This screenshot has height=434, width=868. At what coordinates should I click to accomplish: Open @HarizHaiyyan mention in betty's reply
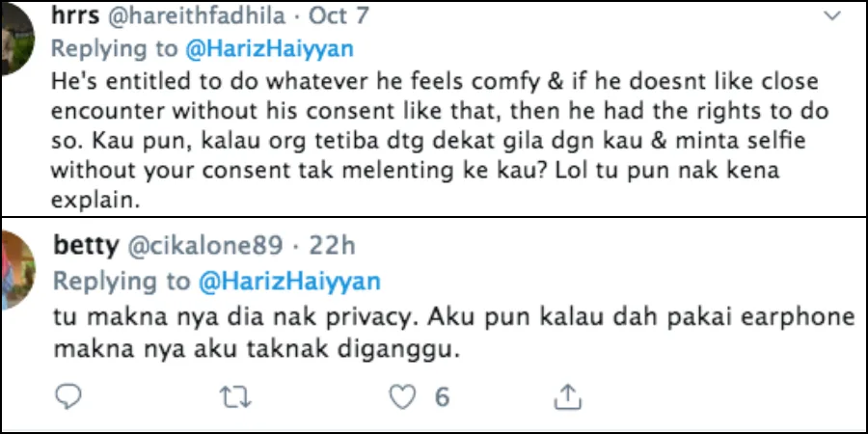click(289, 282)
